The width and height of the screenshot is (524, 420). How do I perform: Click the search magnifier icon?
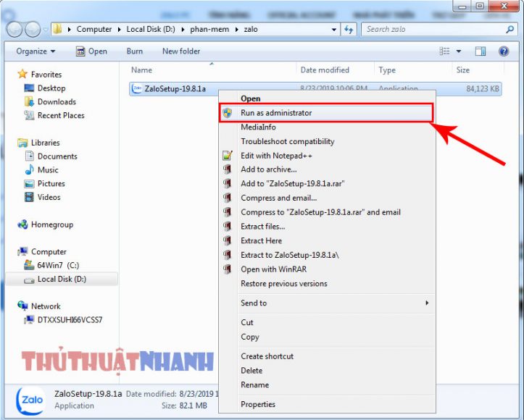pyautogui.click(x=510, y=30)
